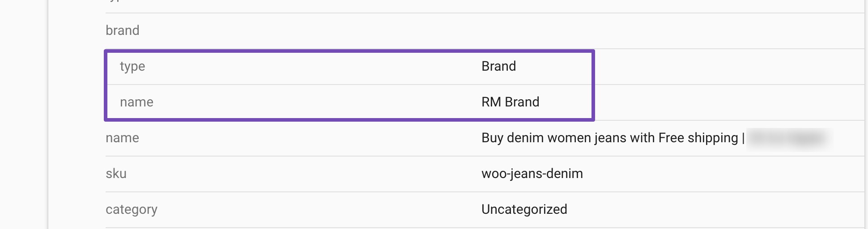Image resolution: width=868 pixels, height=229 pixels.
Task: Click the "RM Brand" value
Action: coord(510,102)
